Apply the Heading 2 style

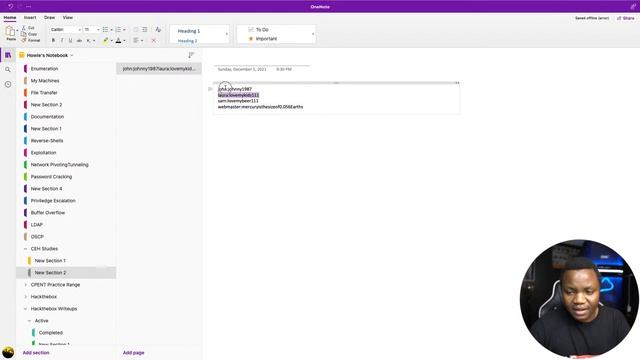[x=187, y=41]
